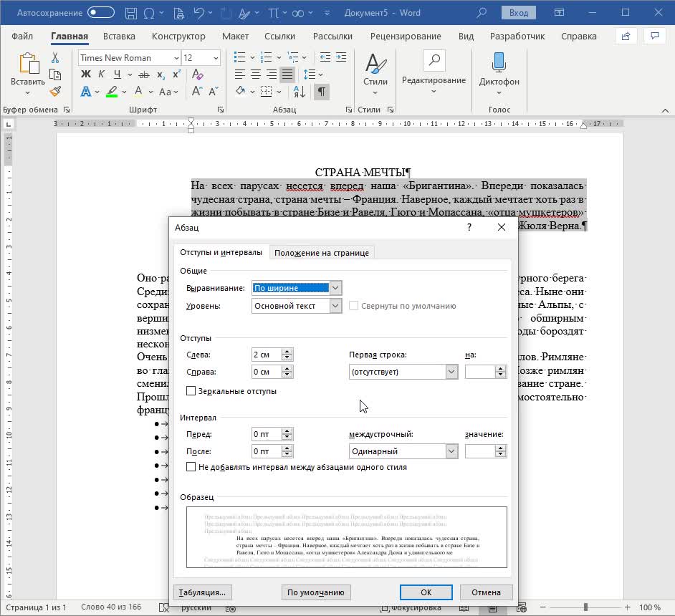
Task: Switch to the Конструктор ribbon tab
Action: click(178, 36)
